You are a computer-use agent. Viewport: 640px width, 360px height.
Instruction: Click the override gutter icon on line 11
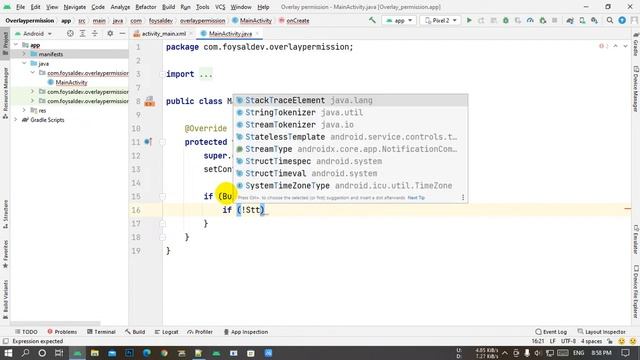[148, 142]
